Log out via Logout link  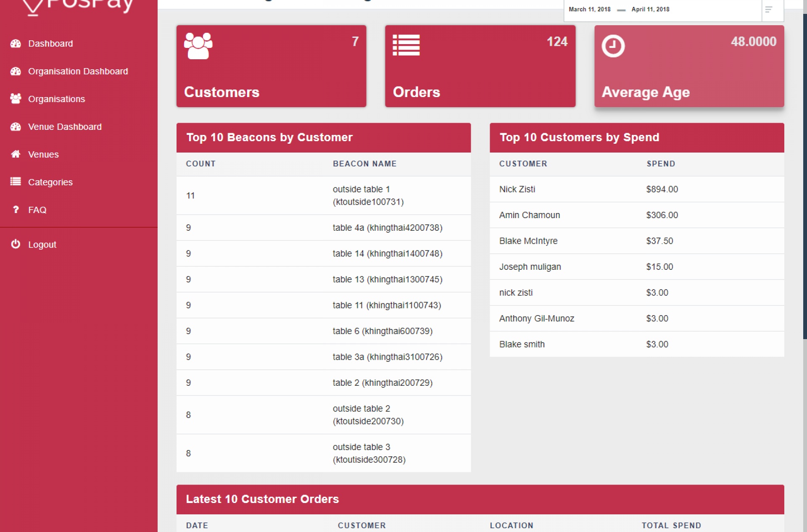pos(42,244)
